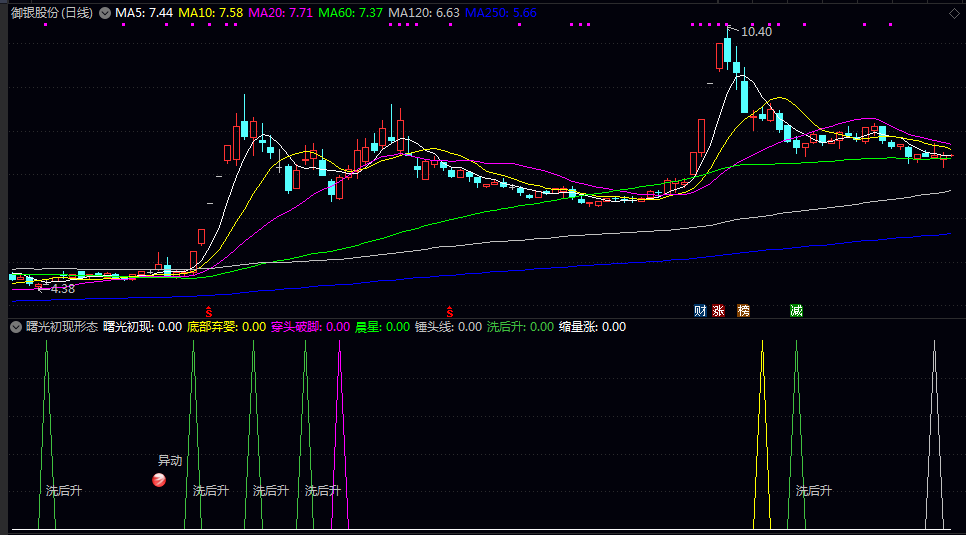Click the red 异动 alert ball icon

pos(159,481)
